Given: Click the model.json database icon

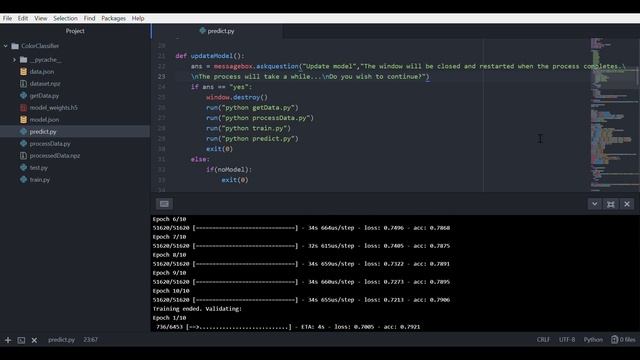Looking at the screenshot, I should coord(23,120).
